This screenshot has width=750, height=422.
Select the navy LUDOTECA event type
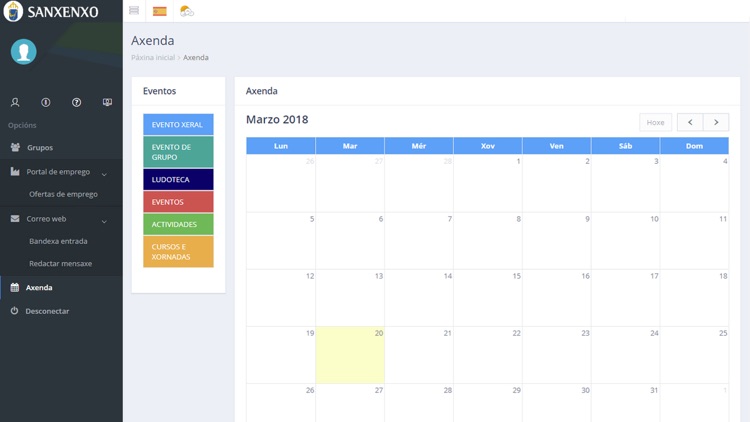[178, 179]
